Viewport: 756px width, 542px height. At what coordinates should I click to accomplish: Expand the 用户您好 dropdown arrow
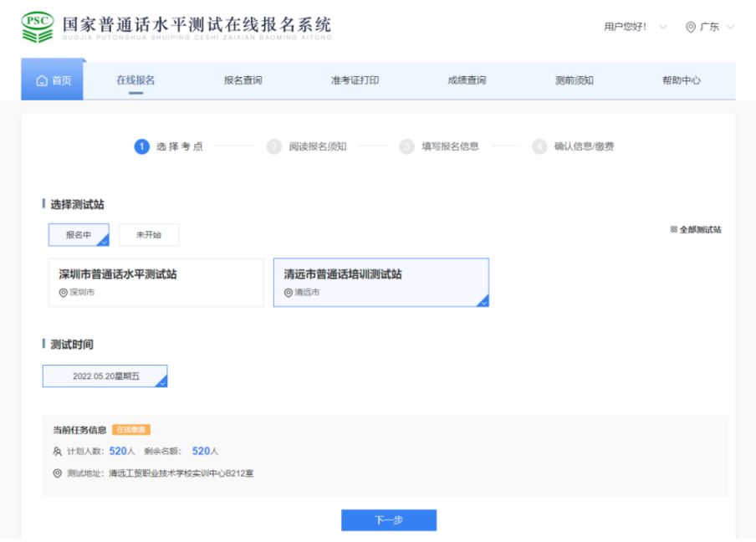tap(663, 27)
